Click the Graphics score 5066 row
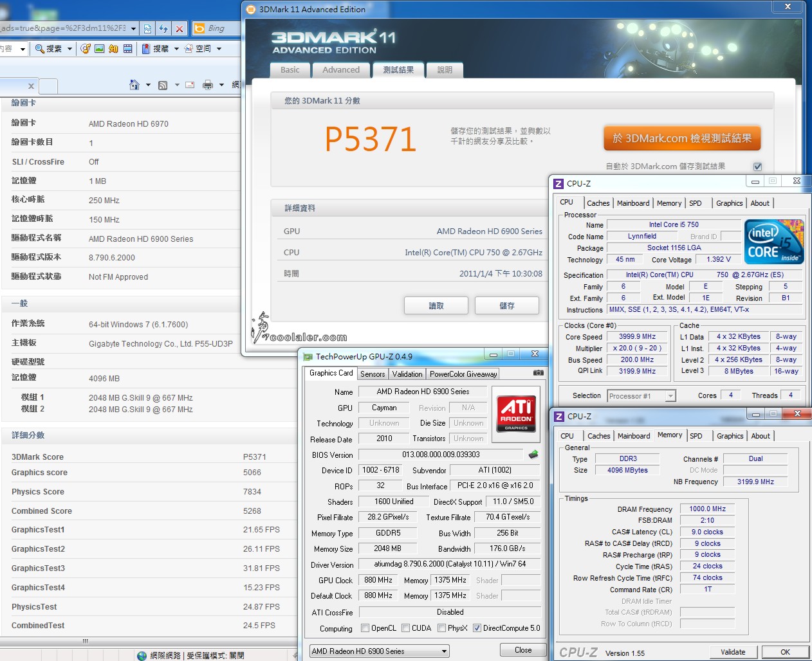This screenshot has width=812, height=661. [148, 473]
